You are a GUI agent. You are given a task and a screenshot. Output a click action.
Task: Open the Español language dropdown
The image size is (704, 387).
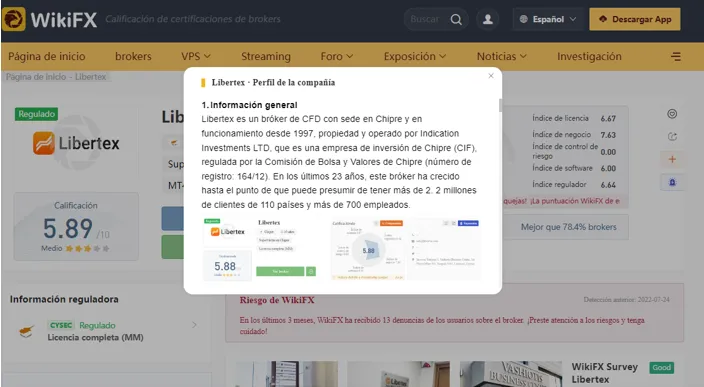click(x=548, y=19)
